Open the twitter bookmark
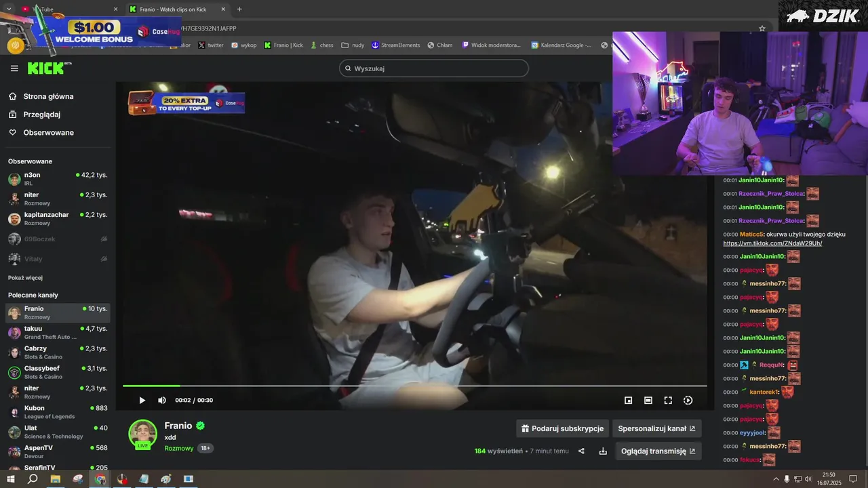The image size is (868, 488). pos(211,45)
